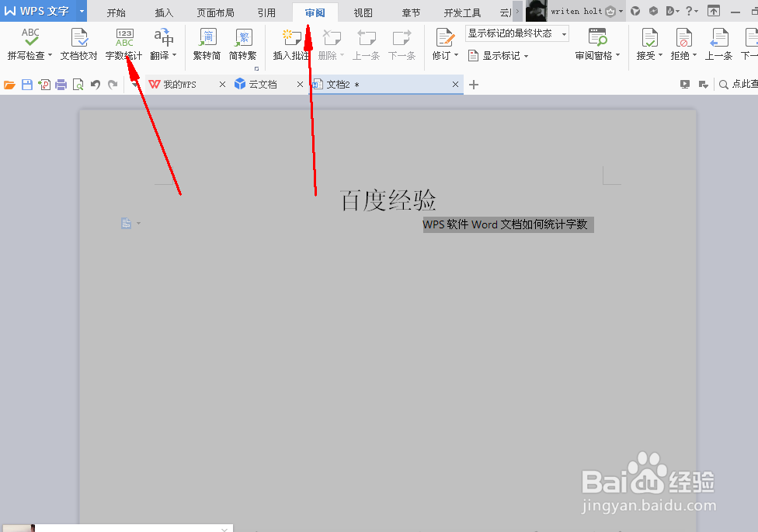The width and height of the screenshot is (758, 532).
Task: Expand the 翻译 dropdown arrow
Action: click(175, 55)
